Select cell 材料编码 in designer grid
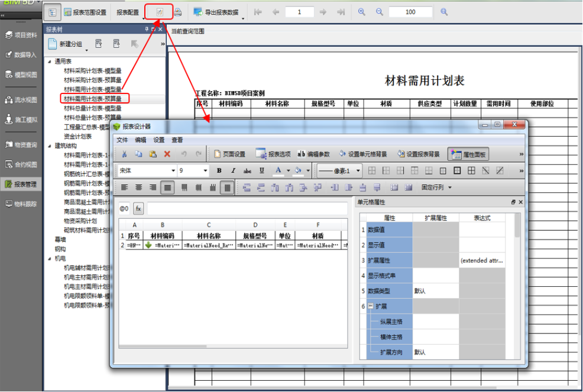Screen dimensions: 583x392 pyautogui.click(x=163, y=236)
